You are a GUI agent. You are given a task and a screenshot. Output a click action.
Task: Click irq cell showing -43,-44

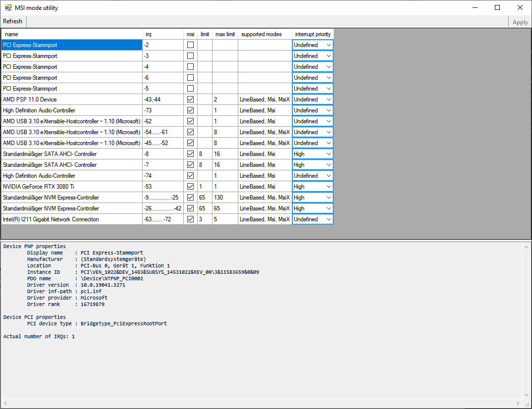click(x=163, y=100)
